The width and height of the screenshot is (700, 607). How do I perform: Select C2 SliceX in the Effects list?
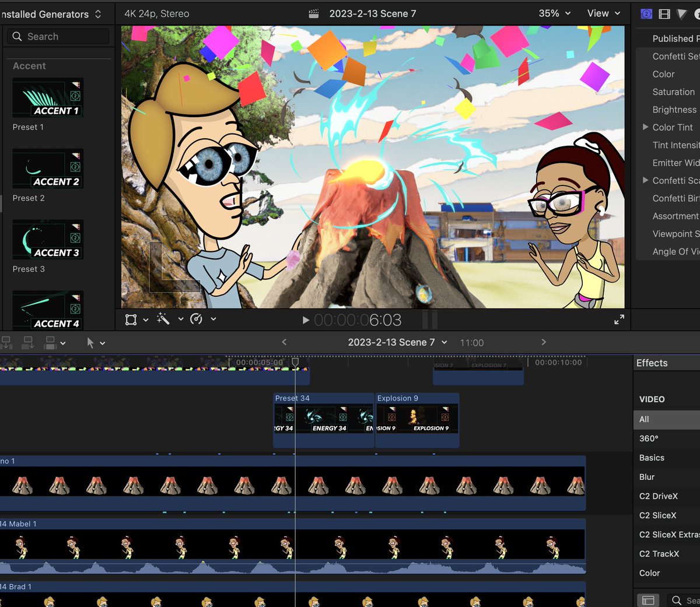(x=658, y=515)
